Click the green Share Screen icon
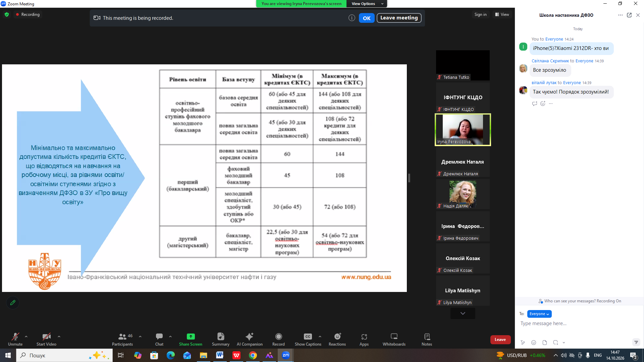 click(x=191, y=337)
